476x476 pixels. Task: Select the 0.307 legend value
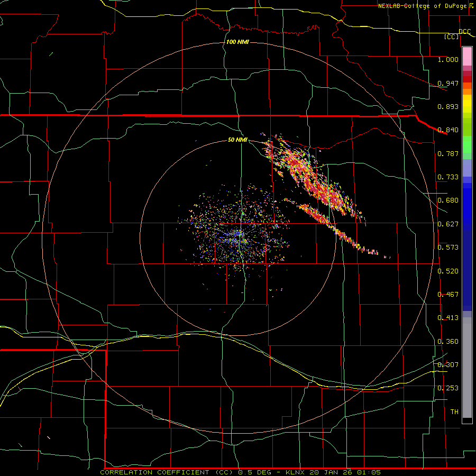[x=448, y=365]
